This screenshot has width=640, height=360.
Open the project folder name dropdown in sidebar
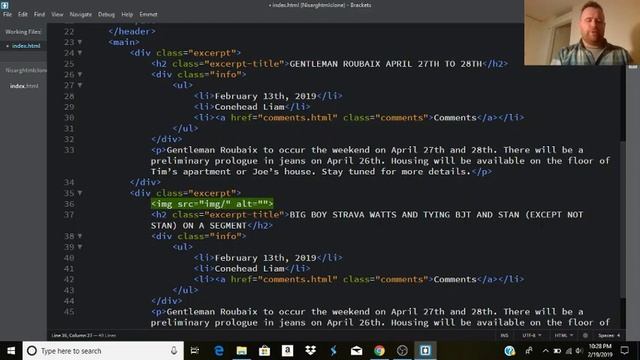coord(26,70)
